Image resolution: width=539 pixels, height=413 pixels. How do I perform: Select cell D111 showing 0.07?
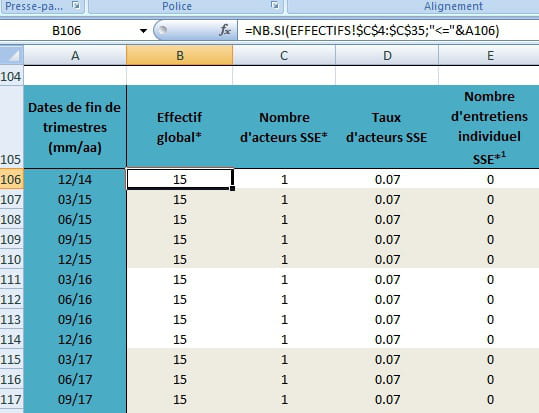(x=387, y=279)
